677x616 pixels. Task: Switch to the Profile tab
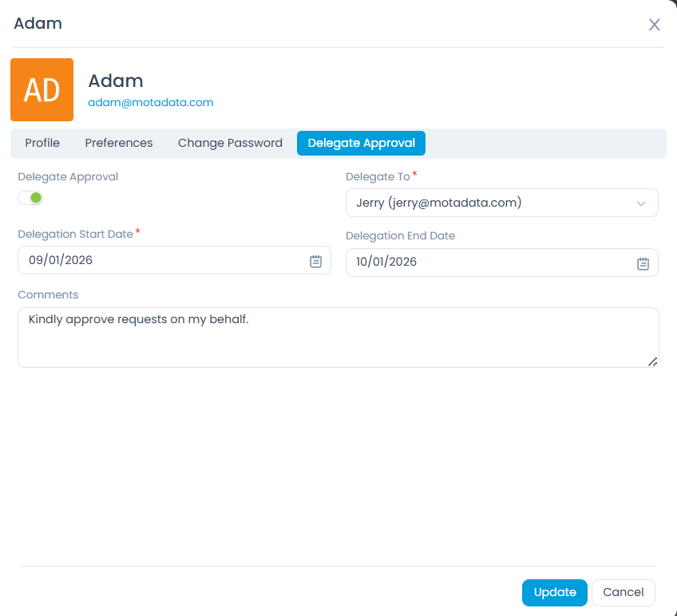[x=42, y=143]
